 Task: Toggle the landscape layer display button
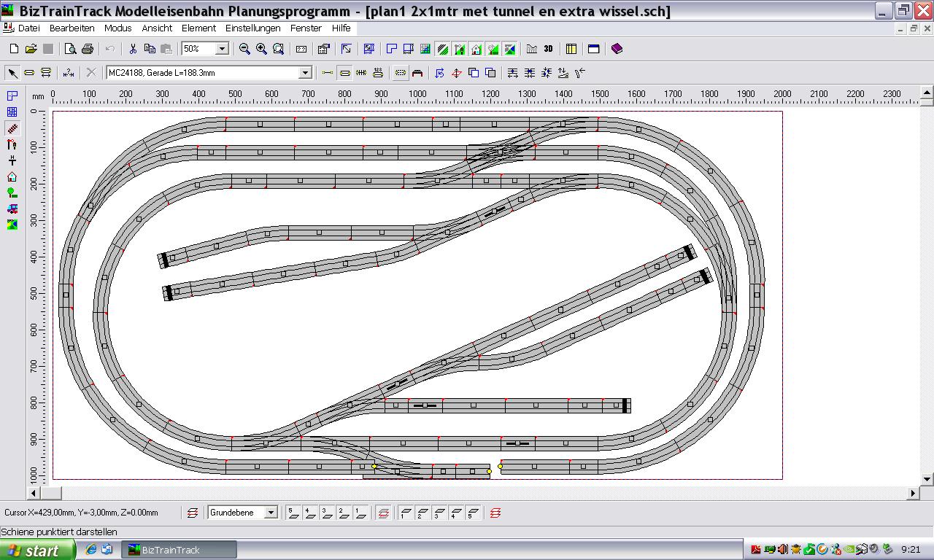tap(509, 49)
